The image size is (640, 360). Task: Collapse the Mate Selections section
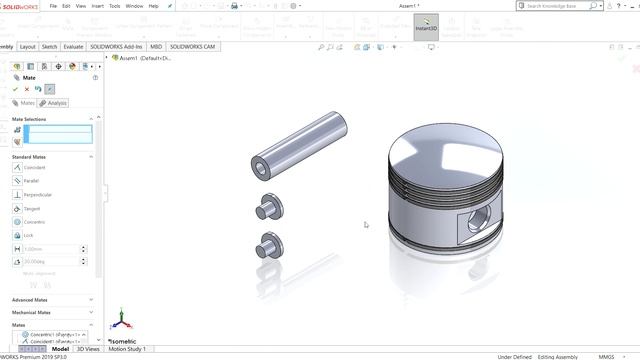point(91,119)
